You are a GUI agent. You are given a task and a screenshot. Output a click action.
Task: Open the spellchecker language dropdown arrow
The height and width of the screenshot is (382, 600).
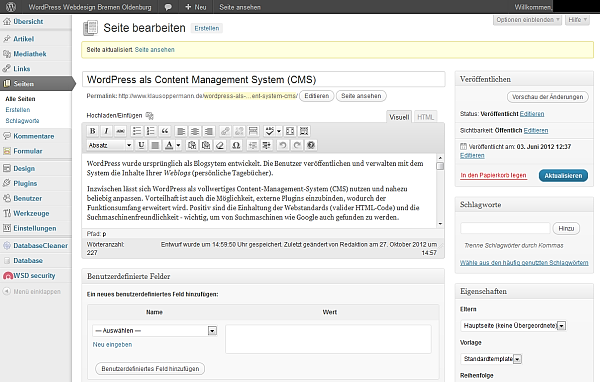tap(279, 131)
